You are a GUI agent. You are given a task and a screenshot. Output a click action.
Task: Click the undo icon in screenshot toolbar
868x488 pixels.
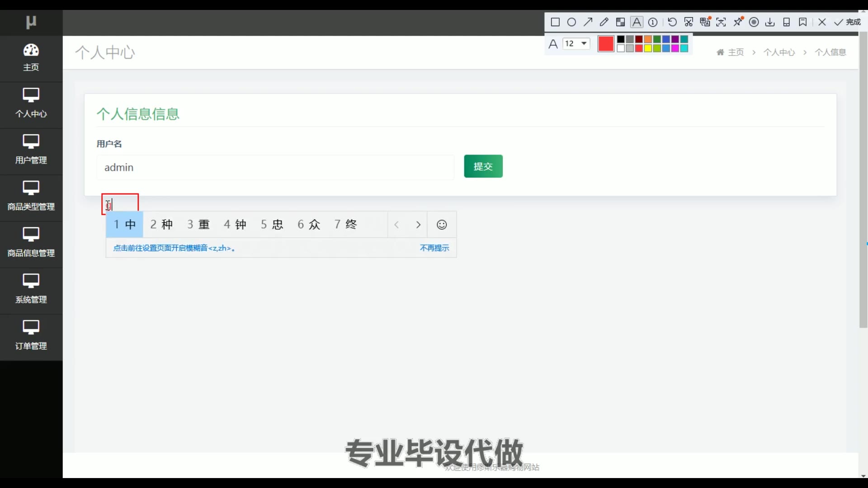pyautogui.click(x=672, y=22)
